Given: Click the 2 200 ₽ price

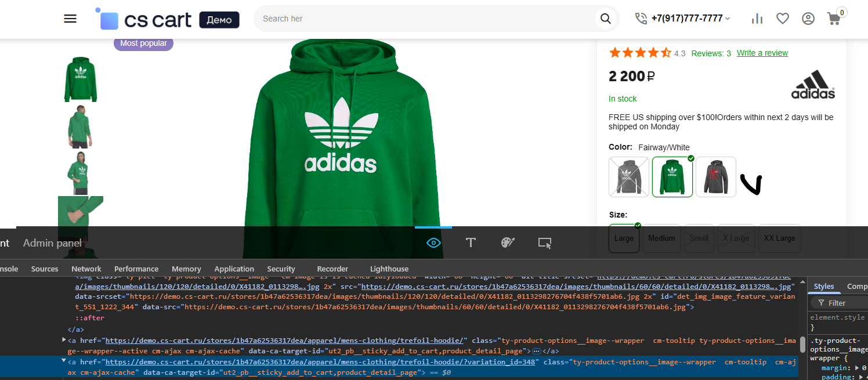Looking at the screenshot, I should pyautogui.click(x=632, y=76).
